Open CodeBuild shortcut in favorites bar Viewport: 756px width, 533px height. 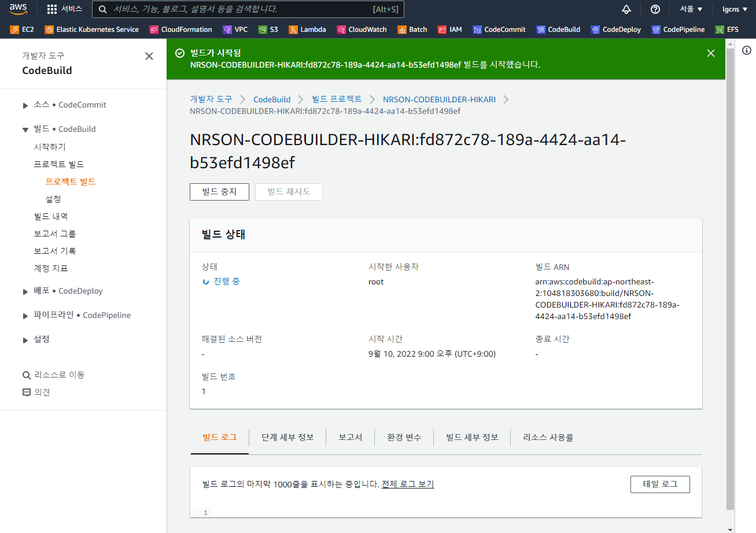point(558,29)
